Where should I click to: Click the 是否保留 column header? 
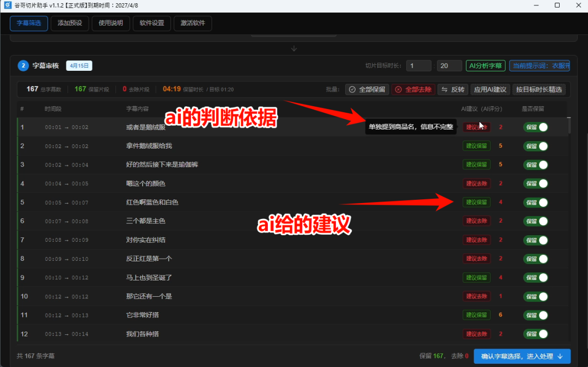[533, 109]
